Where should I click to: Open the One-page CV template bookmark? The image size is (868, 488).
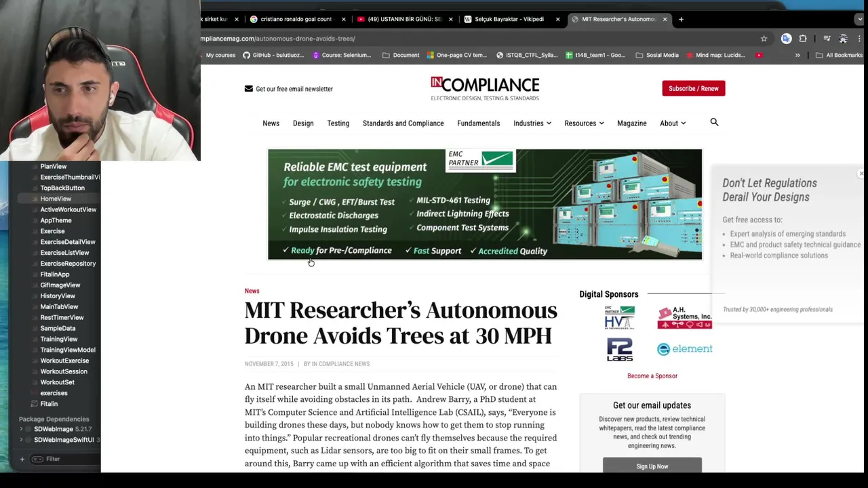click(456, 55)
